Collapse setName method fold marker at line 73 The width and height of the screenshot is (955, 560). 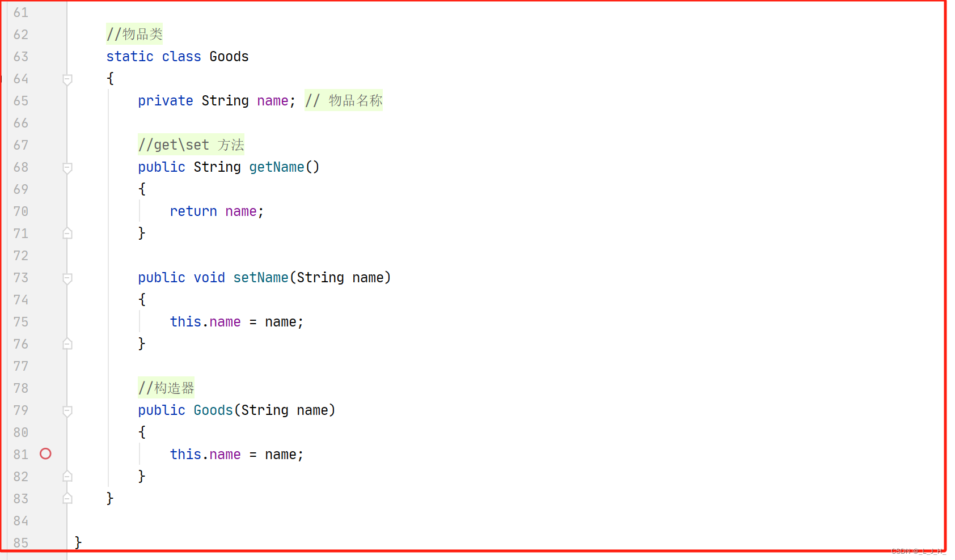(x=67, y=278)
